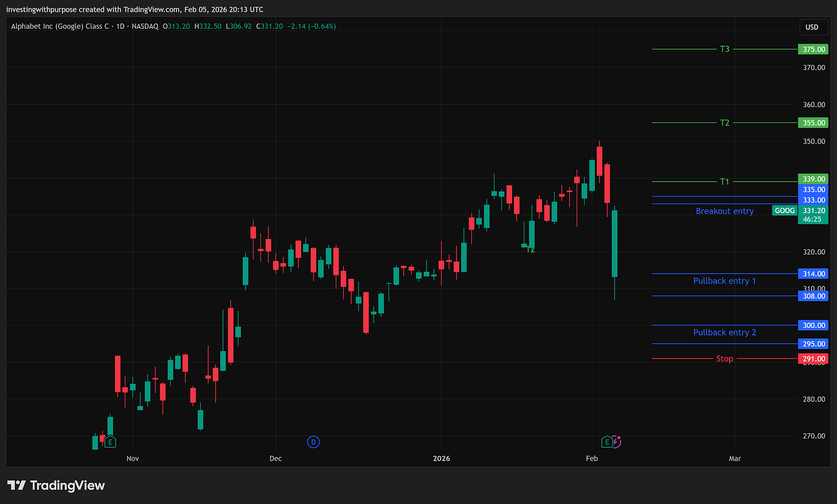Click the earnings E icon near November
The width and height of the screenshot is (837, 504).
click(110, 442)
